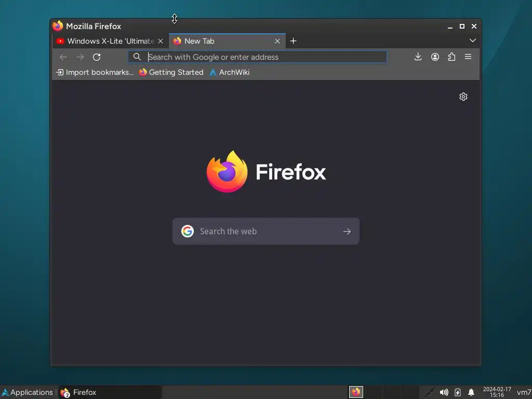532x399 pixels.
Task: Open the hamburger application menu
Action: [x=468, y=57]
